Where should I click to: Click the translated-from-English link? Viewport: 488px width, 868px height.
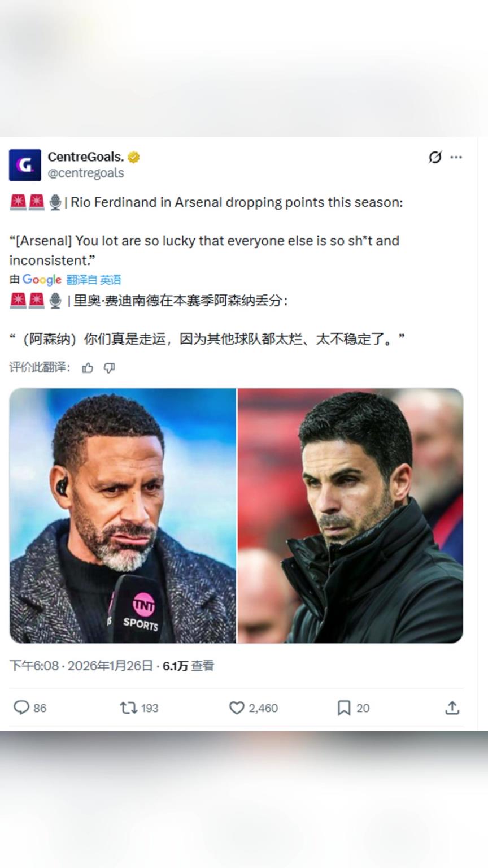[94, 279]
